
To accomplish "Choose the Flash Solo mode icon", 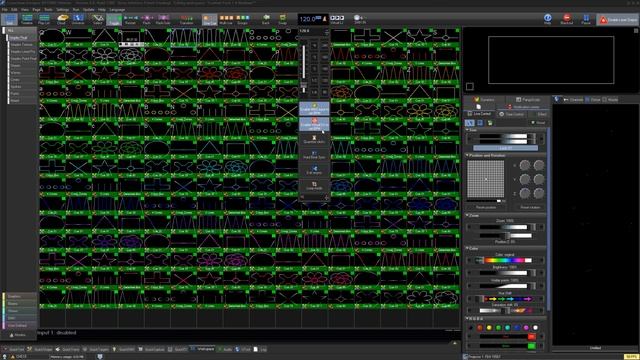I will 163,19.
